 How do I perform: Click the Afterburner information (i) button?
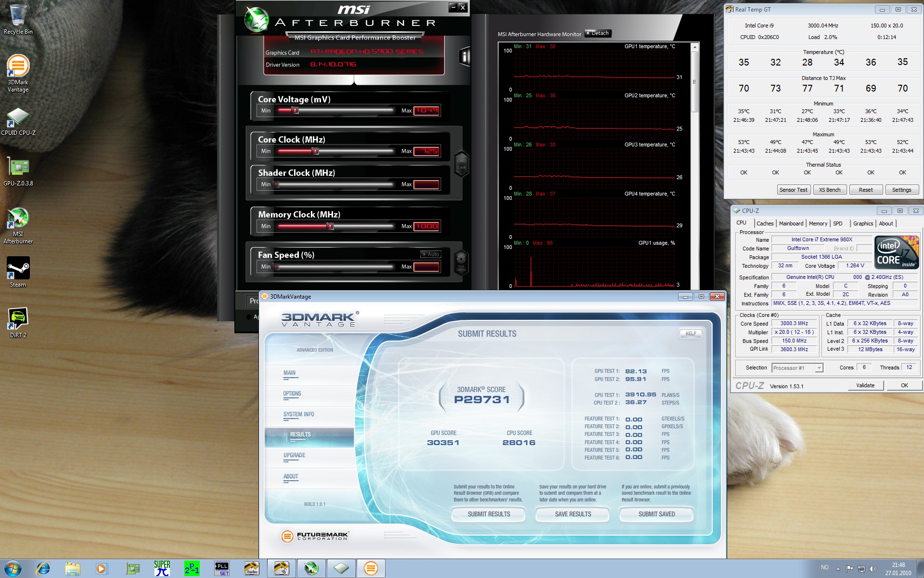coord(464,57)
